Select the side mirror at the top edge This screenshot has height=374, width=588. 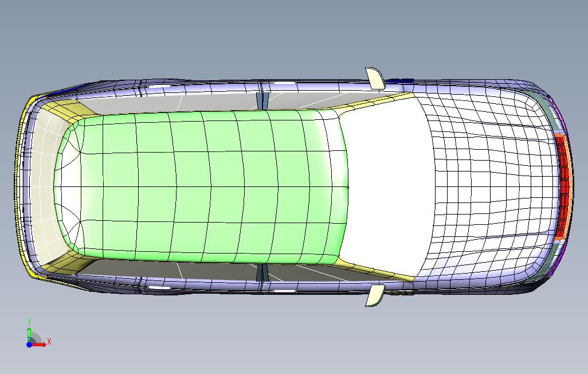(x=375, y=78)
